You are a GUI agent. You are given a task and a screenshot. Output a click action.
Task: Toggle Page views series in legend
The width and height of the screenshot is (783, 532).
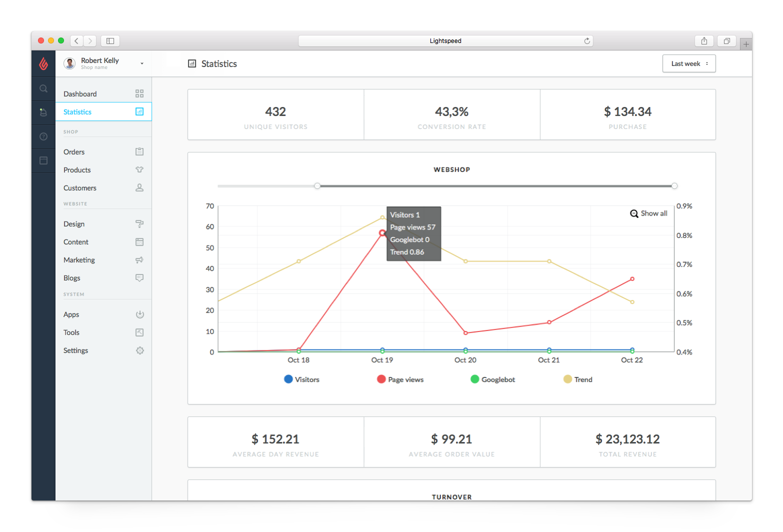point(400,379)
